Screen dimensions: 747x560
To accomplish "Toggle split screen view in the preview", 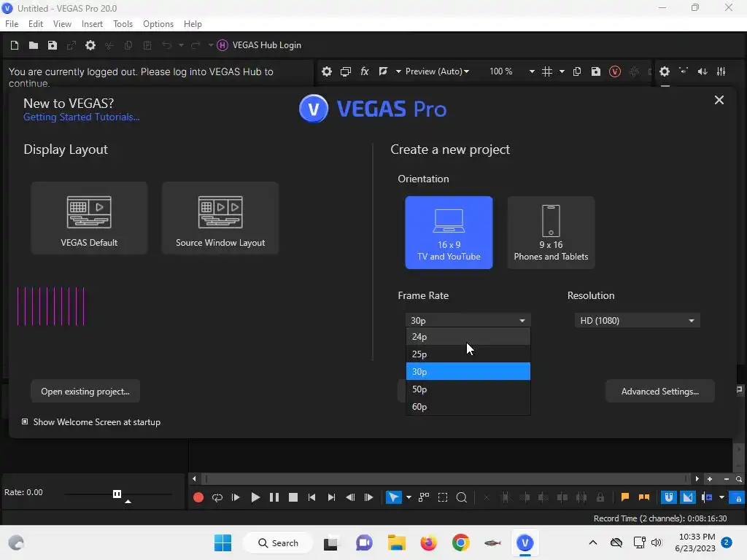I will pos(383,71).
